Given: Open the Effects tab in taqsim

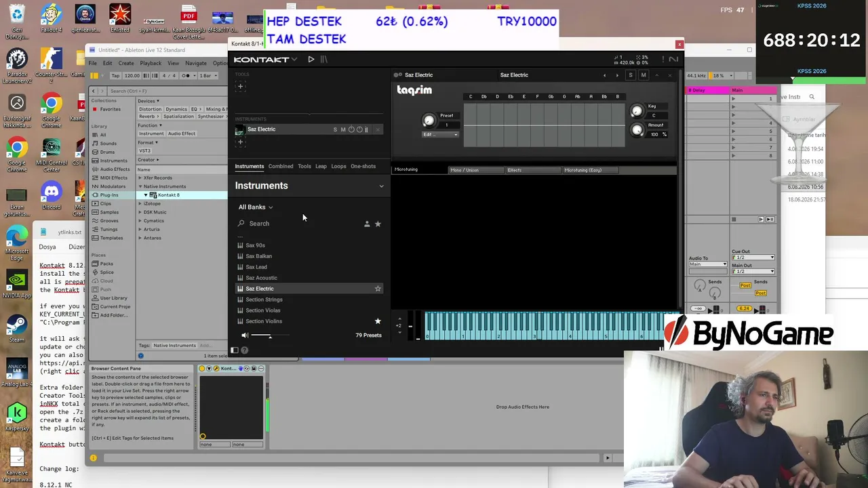Looking at the screenshot, I should pyautogui.click(x=534, y=170).
